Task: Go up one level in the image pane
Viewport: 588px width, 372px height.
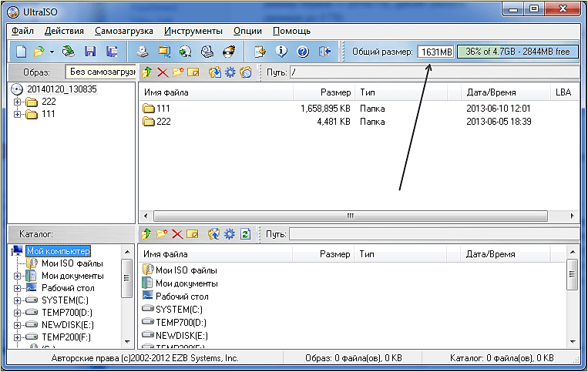Action: pos(147,72)
